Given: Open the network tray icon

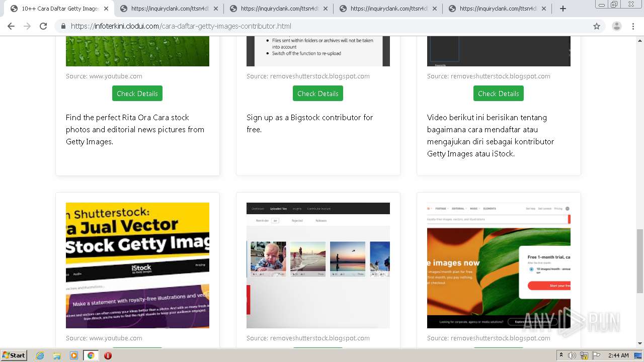Looking at the screenshot, I should pos(584,355).
